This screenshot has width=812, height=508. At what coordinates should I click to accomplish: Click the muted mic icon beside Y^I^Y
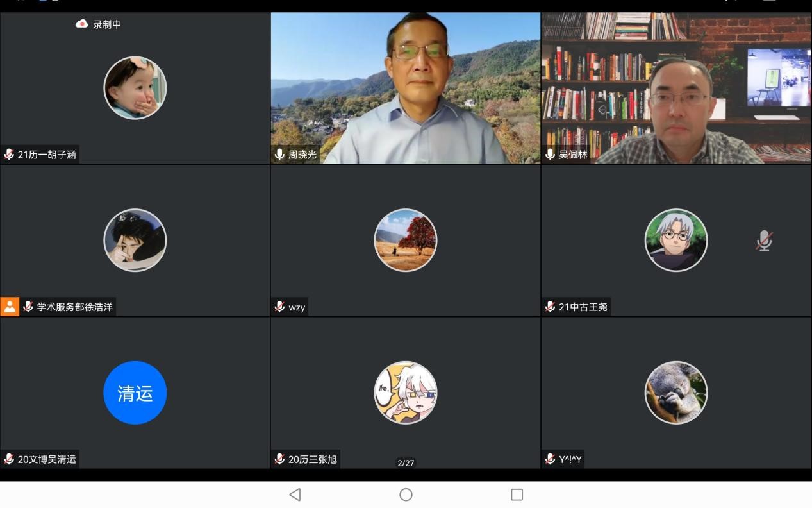[x=550, y=459]
